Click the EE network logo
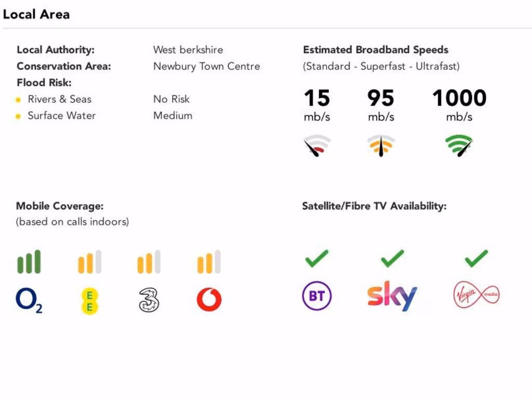This screenshot has height=399, width=532. click(89, 301)
